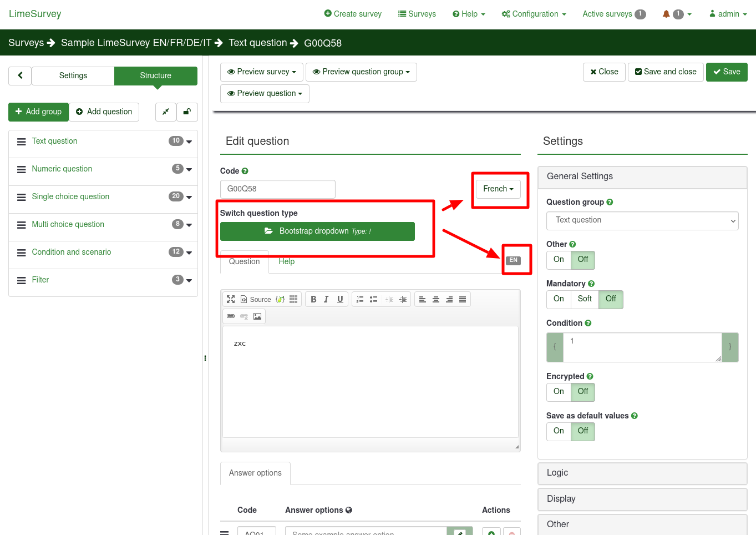Click the Bold formatting icon
756x535 pixels.
(x=313, y=299)
